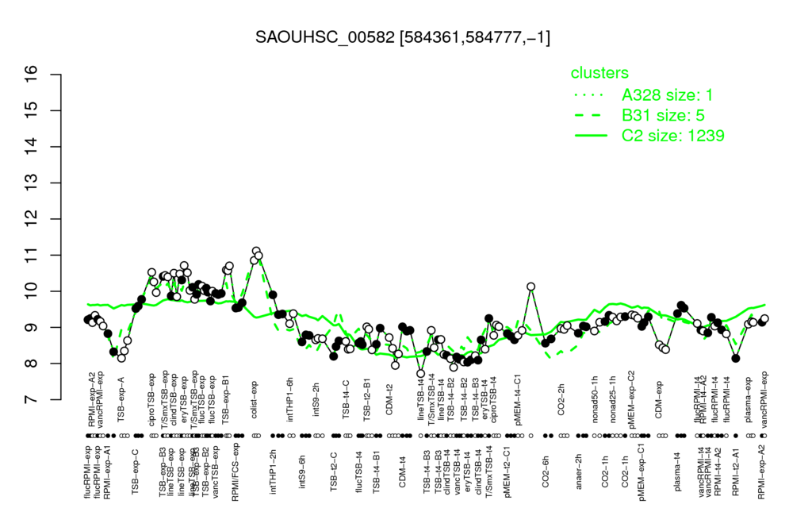Click y-axis tick label 15
This screenshot has height=508, width=812.
pyautogui.click(x=32, y=110)
